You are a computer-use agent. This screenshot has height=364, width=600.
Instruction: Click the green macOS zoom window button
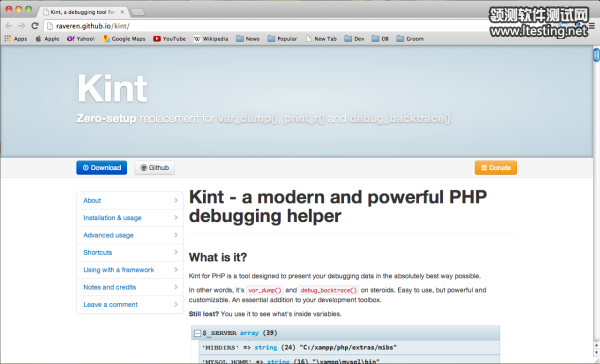[28, 9]
